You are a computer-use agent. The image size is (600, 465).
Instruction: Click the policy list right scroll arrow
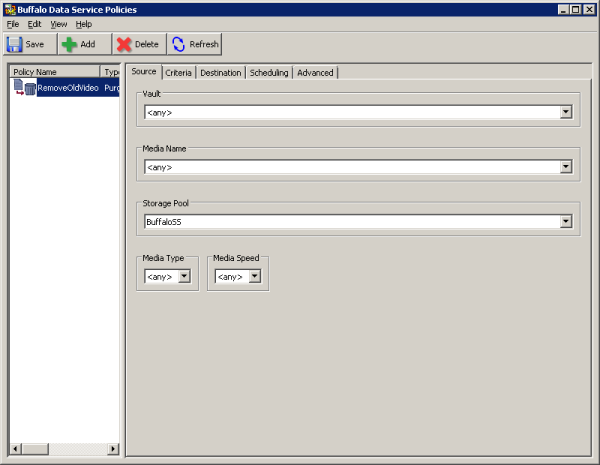113,449
